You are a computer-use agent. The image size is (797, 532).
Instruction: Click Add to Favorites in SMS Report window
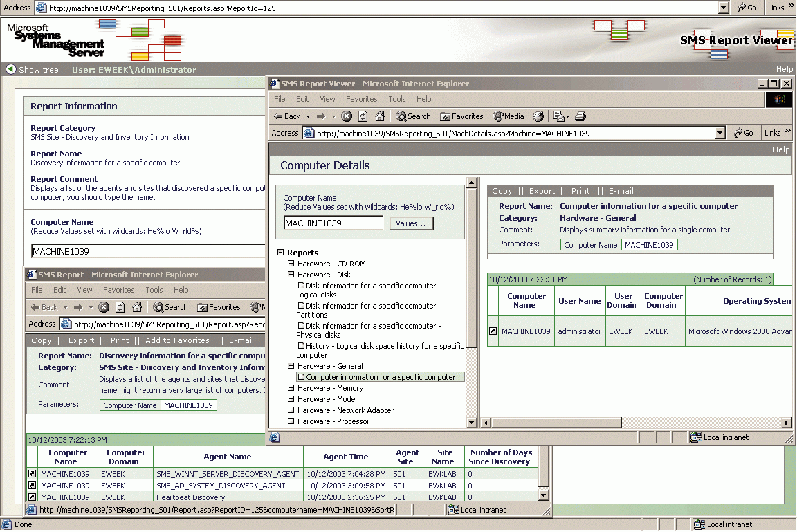pyautogui.click(x=177, y=340)
